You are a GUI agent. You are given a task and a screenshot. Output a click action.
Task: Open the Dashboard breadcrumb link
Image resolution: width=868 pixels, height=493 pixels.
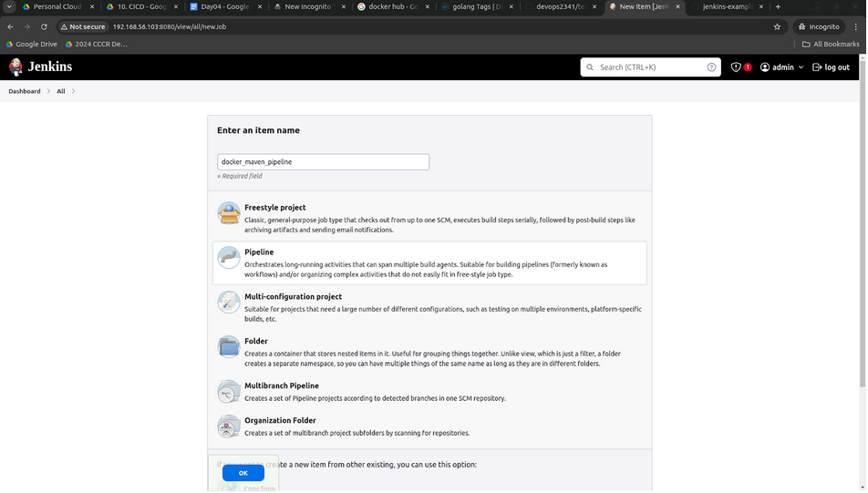click(25, 91)
